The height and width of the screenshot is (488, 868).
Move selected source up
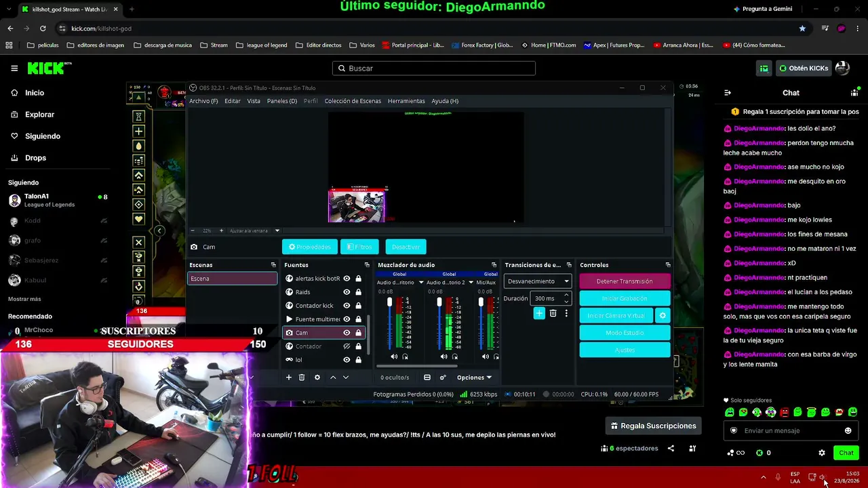click(x=333, y=378)
